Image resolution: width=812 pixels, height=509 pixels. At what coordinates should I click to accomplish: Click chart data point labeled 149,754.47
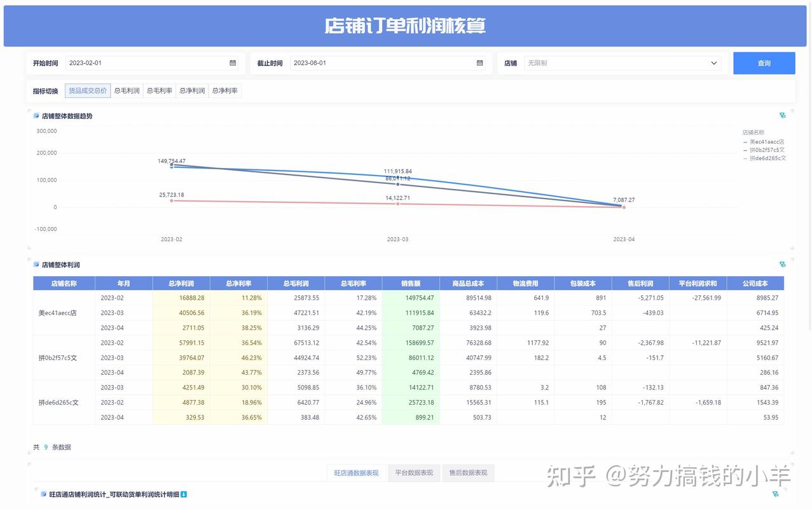172,167
